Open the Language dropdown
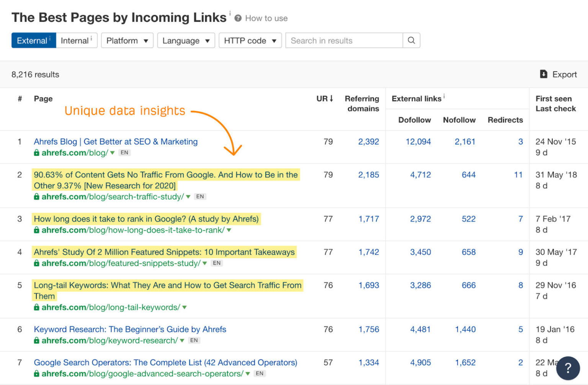The image size is (588, 385). click(186, 40)
